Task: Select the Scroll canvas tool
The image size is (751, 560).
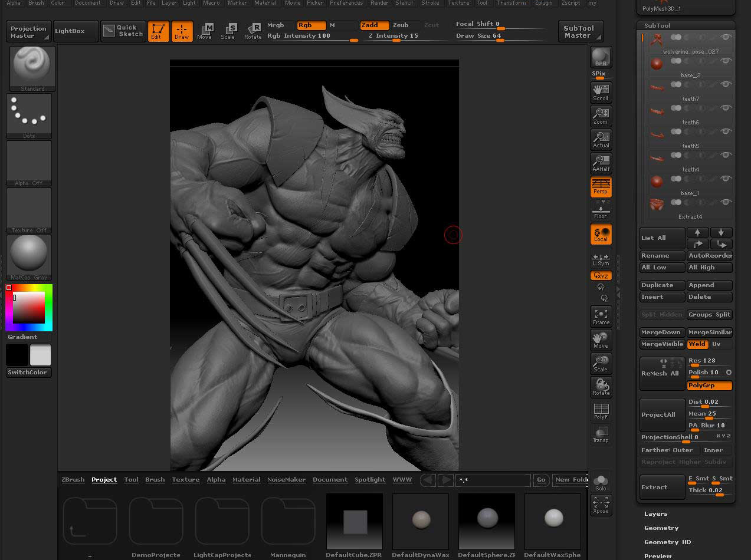Action: click(x=601, y=92)
